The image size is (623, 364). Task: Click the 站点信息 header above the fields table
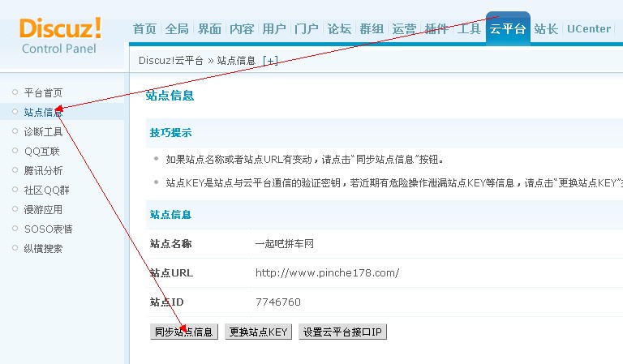tap(170, 215)
